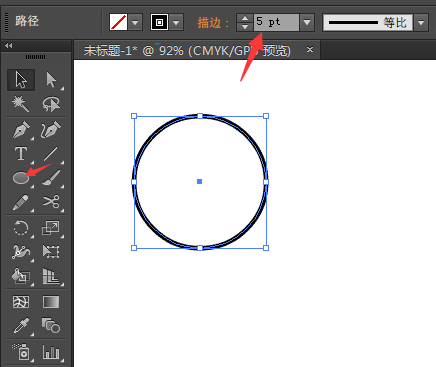Open the width profile dropdown arrow
The image size is (436, 367).
[x=421, y=23]
